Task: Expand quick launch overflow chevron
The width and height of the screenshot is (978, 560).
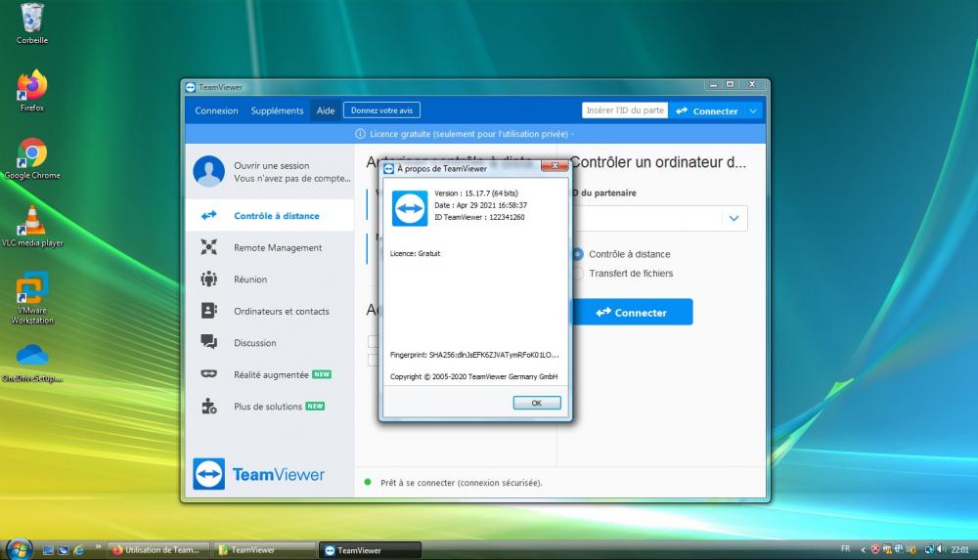Action: click(98, 547)
